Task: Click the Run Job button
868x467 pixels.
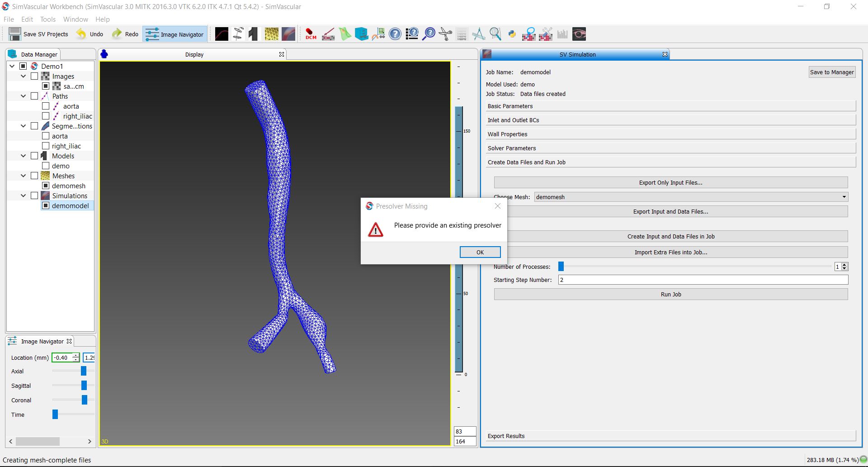Action: coord(671,294)
